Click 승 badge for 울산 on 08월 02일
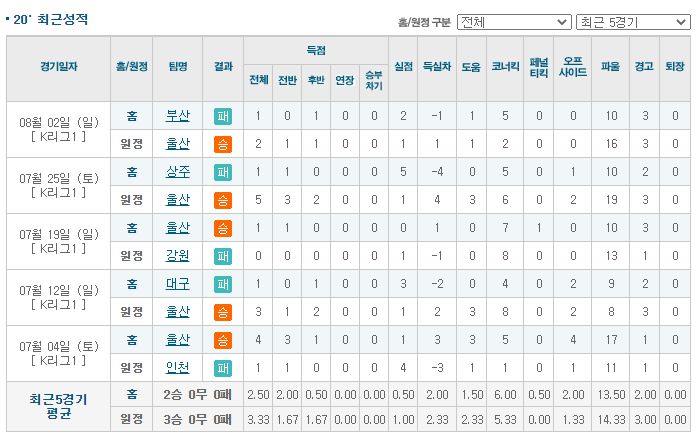696x438 pixels. pos(223,144)
